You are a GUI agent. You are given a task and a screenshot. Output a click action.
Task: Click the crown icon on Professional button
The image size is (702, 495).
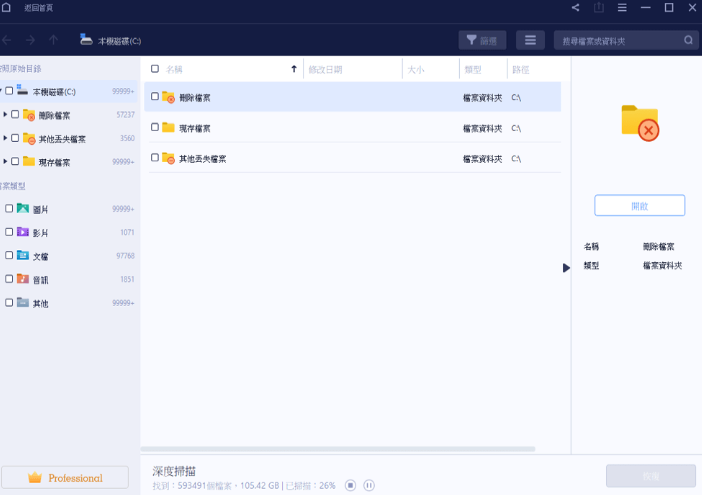(35, 478)
